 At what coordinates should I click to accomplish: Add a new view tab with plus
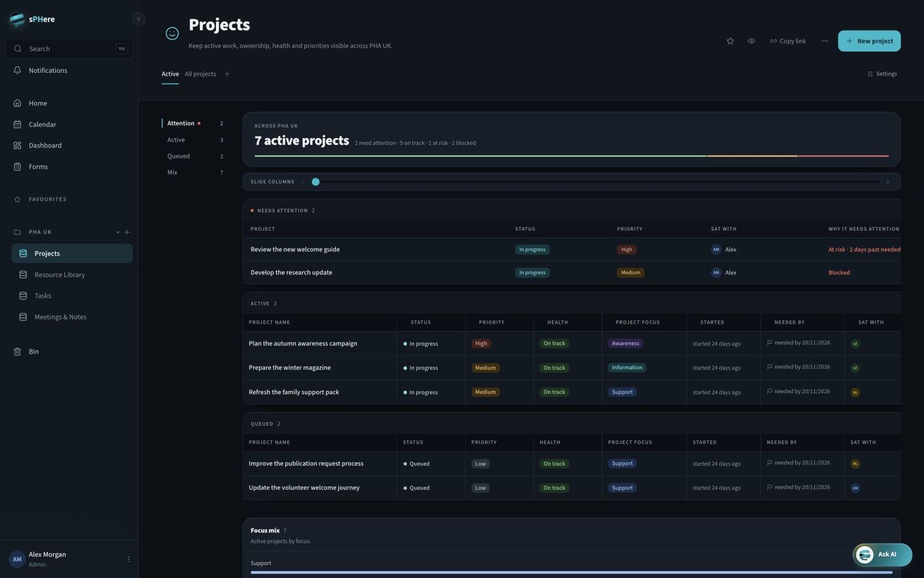tap(227, 74)
